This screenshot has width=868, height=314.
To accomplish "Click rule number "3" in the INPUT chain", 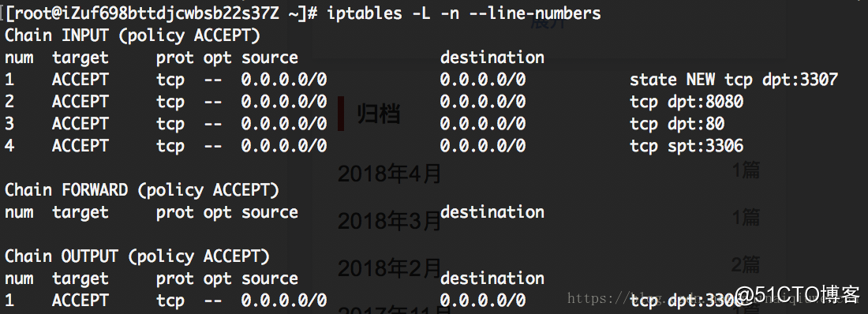I will (9, 124).
